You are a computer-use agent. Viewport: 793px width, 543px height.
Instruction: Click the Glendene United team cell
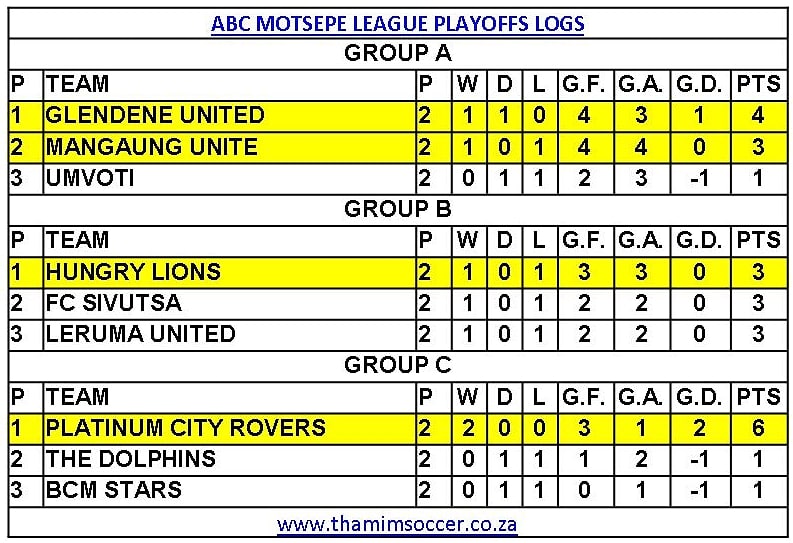tap(155, 115)
